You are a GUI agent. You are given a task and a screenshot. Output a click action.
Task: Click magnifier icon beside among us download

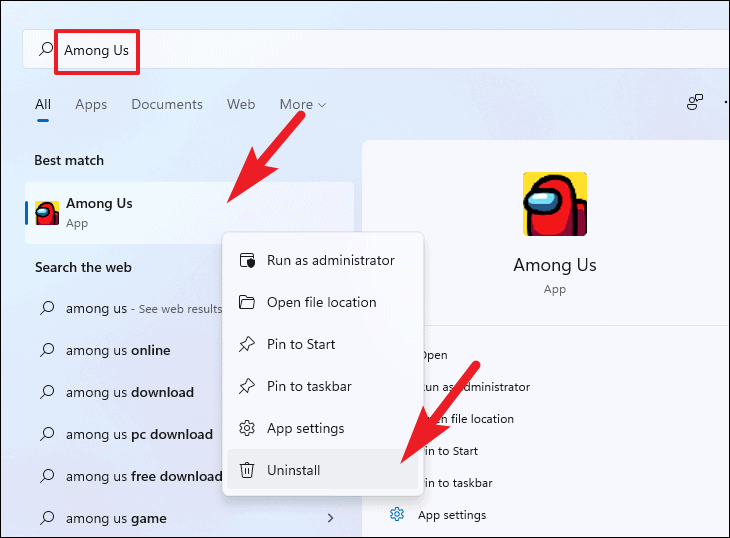(x=47, y=391)
